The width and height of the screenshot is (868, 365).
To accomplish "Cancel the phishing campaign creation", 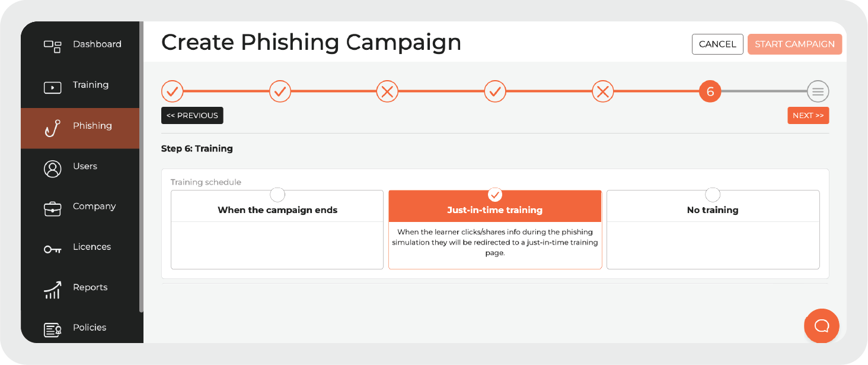I will coord(717,44).
